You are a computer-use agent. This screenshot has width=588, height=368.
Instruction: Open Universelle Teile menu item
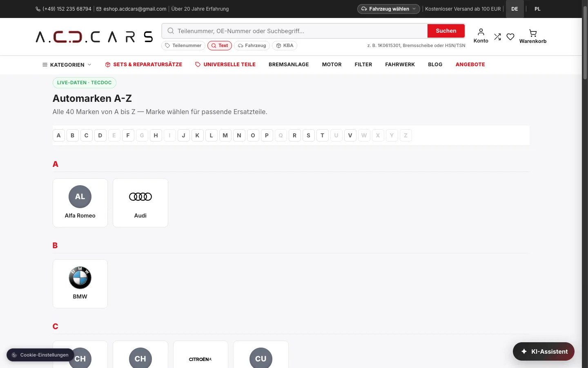pos(225,65)
